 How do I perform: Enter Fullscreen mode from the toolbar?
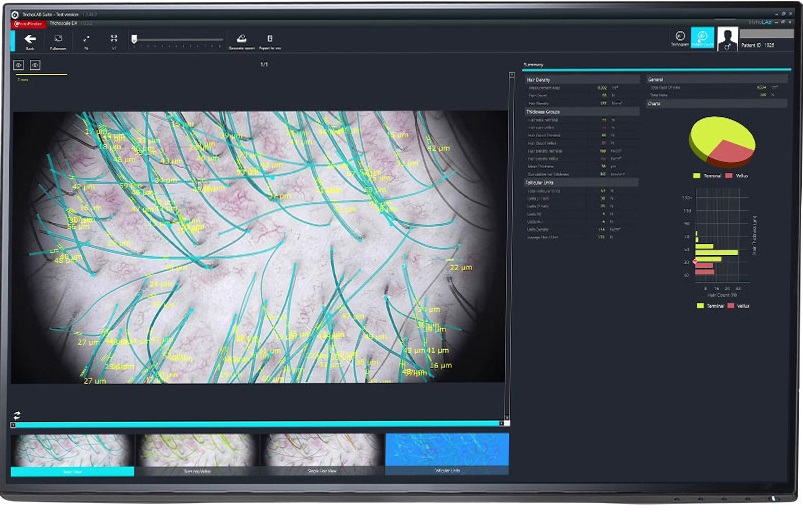58,40
